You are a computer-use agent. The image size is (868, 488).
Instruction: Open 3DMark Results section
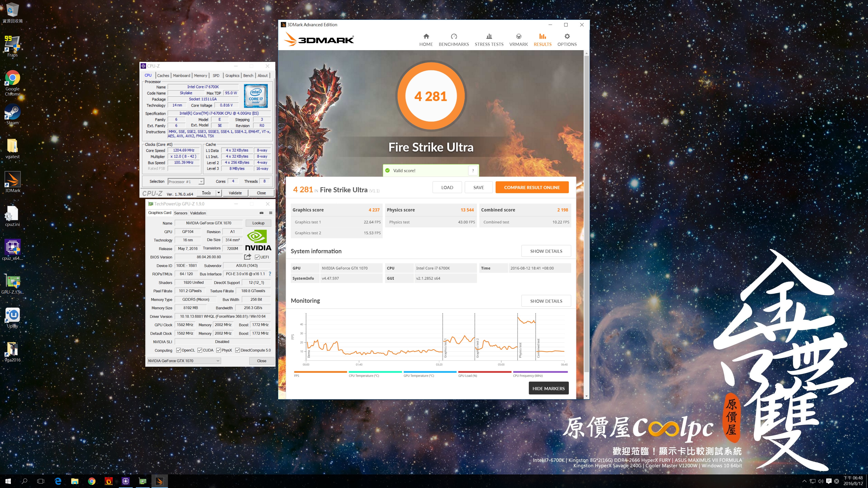coord(542,40)
